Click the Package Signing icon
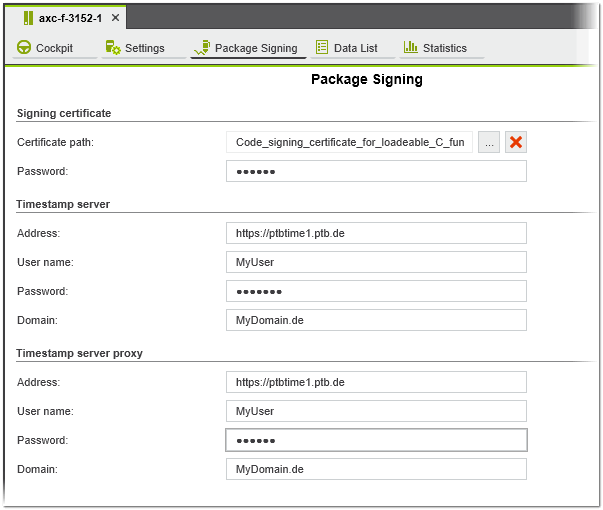 pyautogui.click(x=202, y=48)
